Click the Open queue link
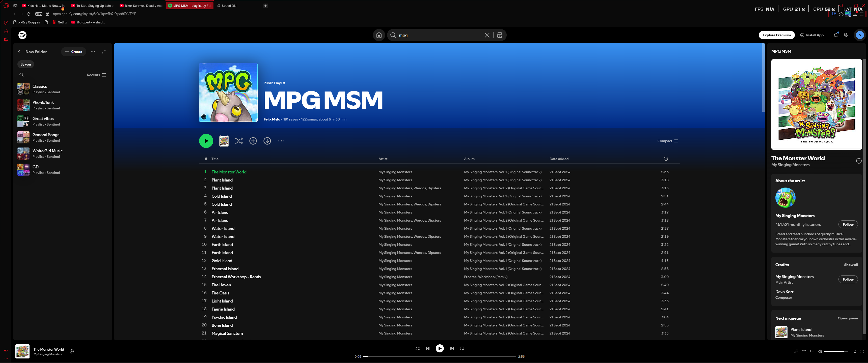 (x=848, y=318)
